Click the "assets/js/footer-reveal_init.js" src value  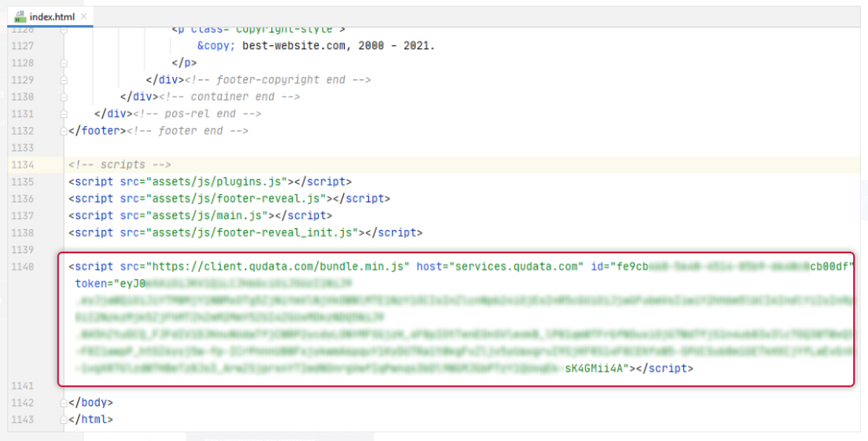point(252,232)
